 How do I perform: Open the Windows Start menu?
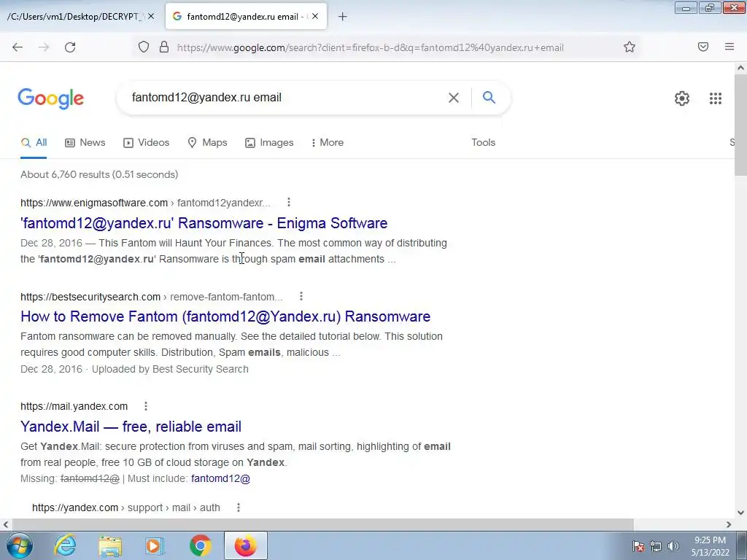click(x=19, y=545)
